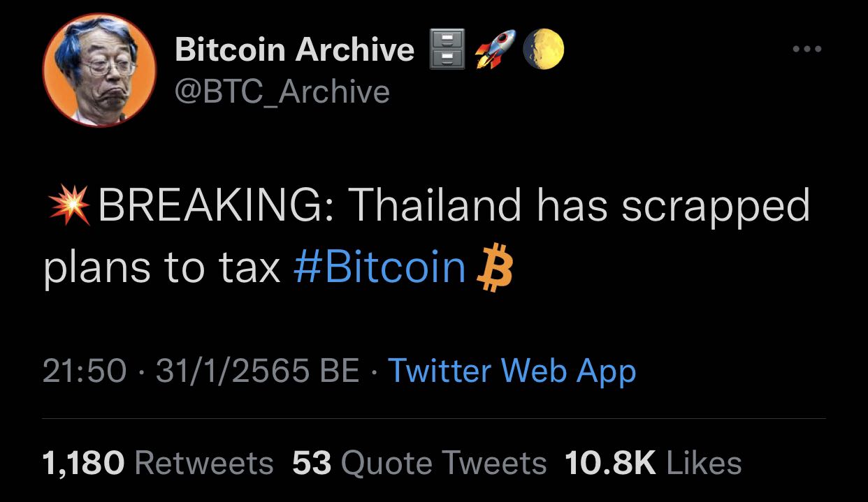Click the 31/1/2565 BE date
868x502 pixels.
(256, 370)
